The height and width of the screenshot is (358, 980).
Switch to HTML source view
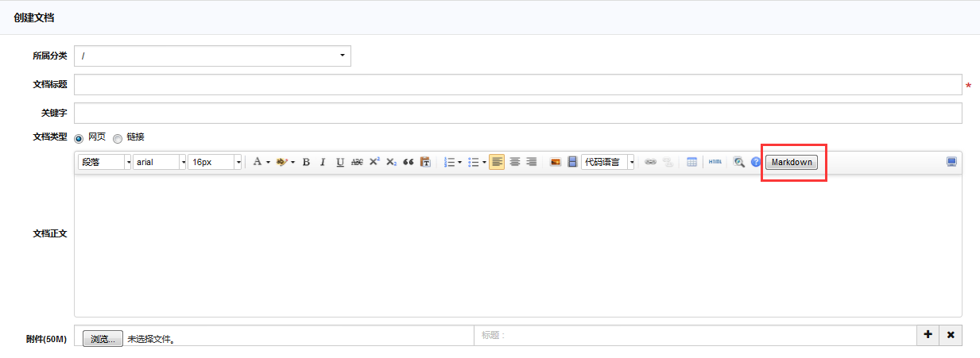coord(715,162)
